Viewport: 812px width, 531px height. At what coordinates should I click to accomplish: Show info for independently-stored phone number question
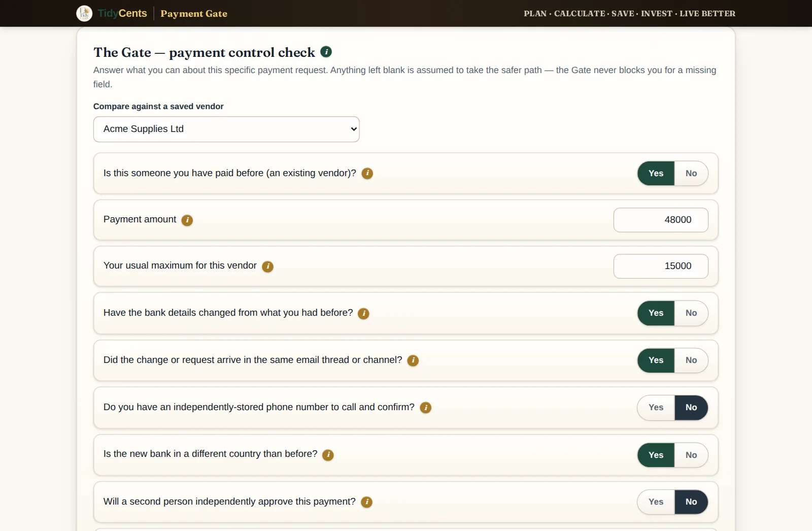426,408
